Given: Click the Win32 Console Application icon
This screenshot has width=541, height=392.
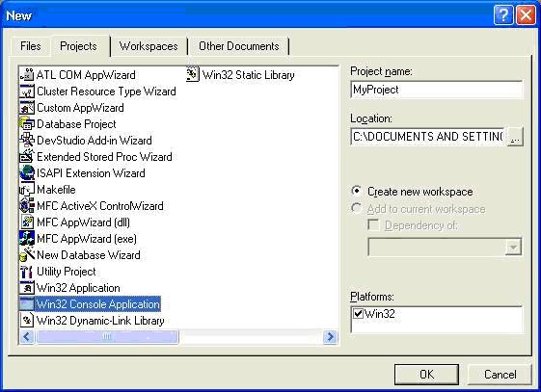Looking at the screenshot, I should [x=27, y=303].
